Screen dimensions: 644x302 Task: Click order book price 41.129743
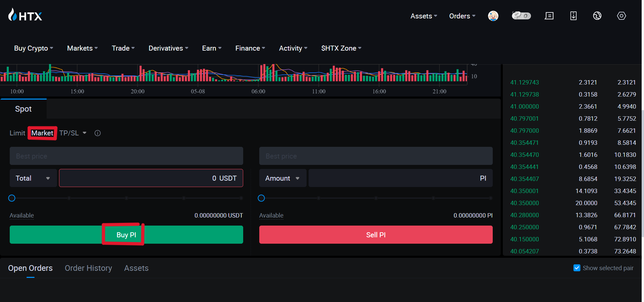[525, 82]
